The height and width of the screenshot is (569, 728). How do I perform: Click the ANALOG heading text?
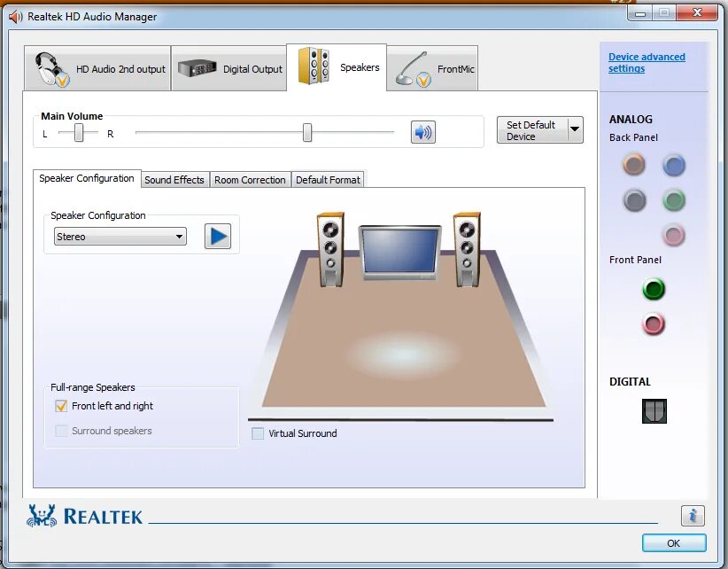point(631,120)
